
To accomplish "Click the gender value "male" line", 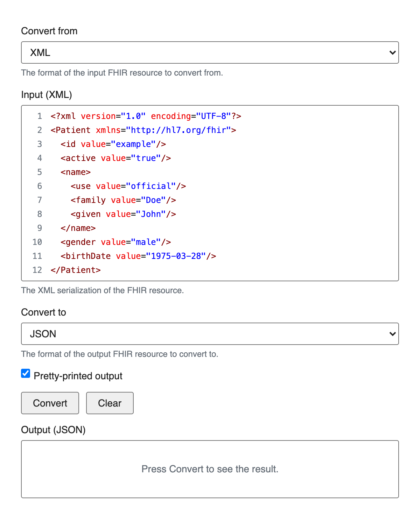I will [115, 242].
